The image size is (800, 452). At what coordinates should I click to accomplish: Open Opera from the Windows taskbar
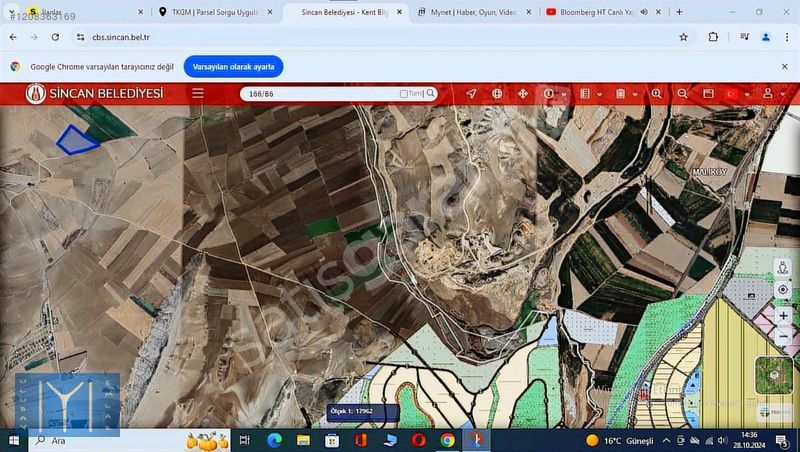point(418,440)
